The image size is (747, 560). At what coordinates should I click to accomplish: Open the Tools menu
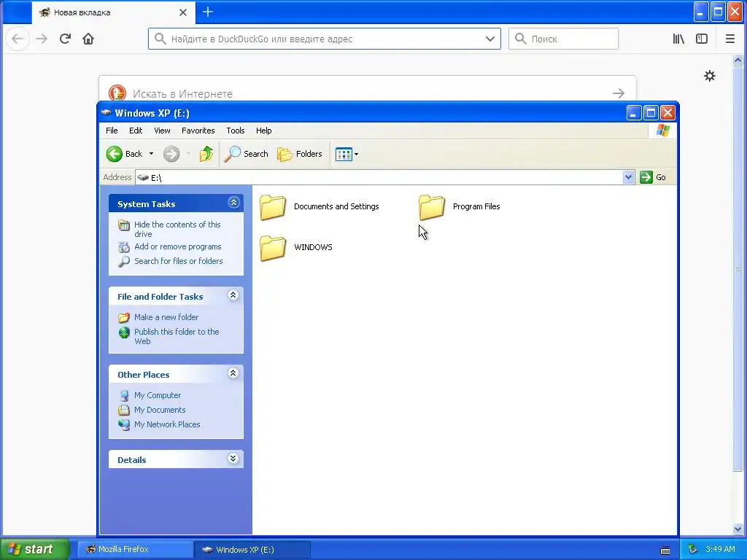(x=236, y=131)
